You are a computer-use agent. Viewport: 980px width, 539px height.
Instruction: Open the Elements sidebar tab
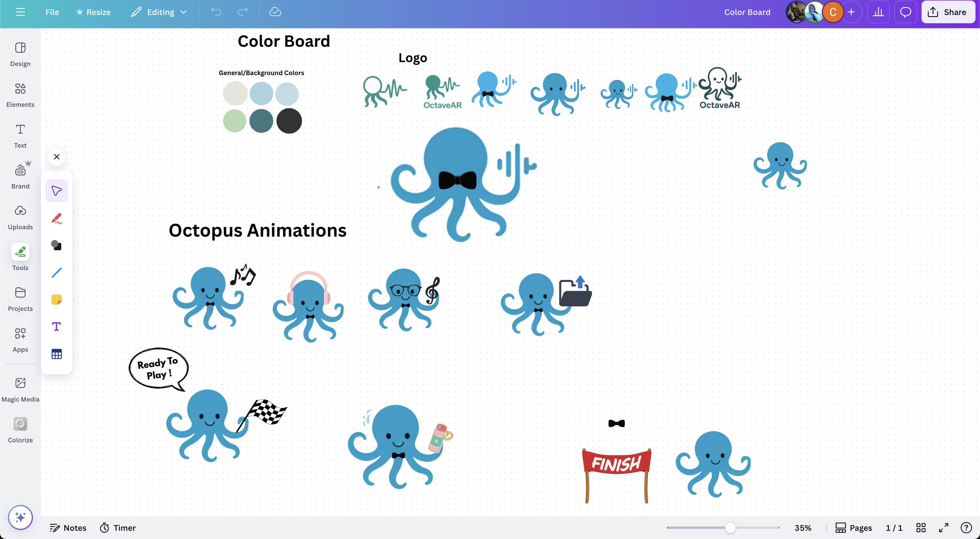(20, 95)
